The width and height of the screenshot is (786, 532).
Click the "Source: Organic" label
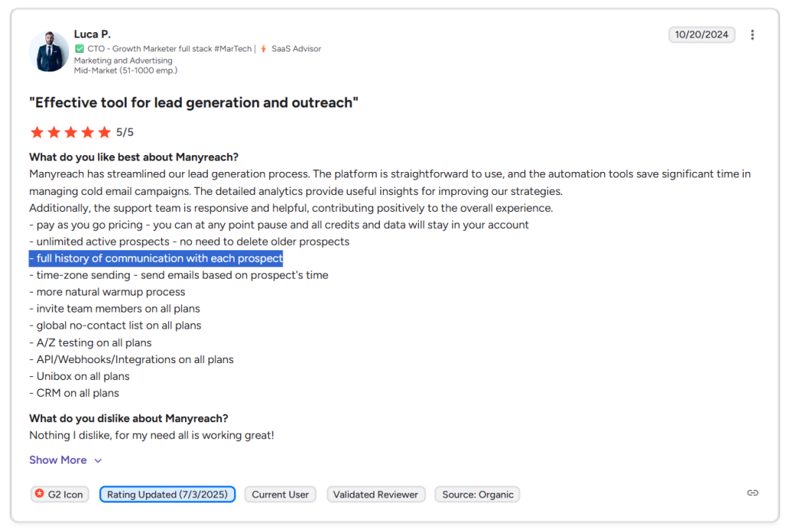477,494
